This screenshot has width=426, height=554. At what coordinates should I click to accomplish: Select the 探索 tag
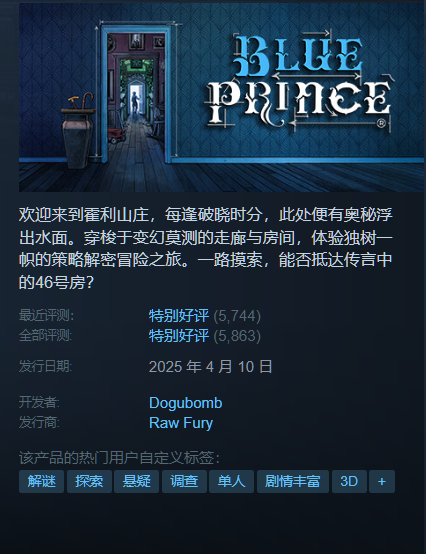coord(89,482)
